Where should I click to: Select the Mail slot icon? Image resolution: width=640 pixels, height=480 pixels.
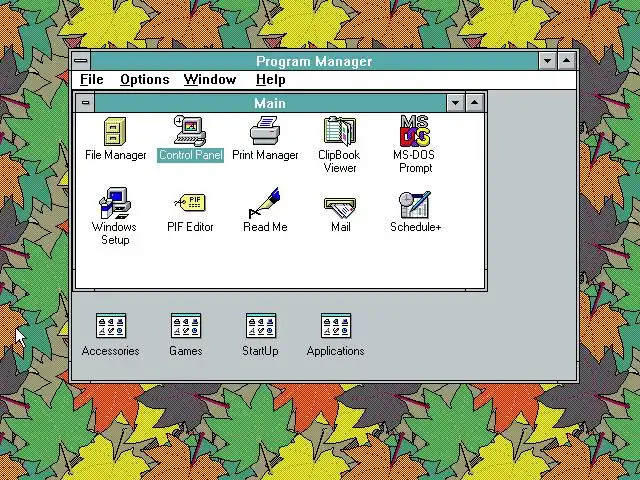340,208
